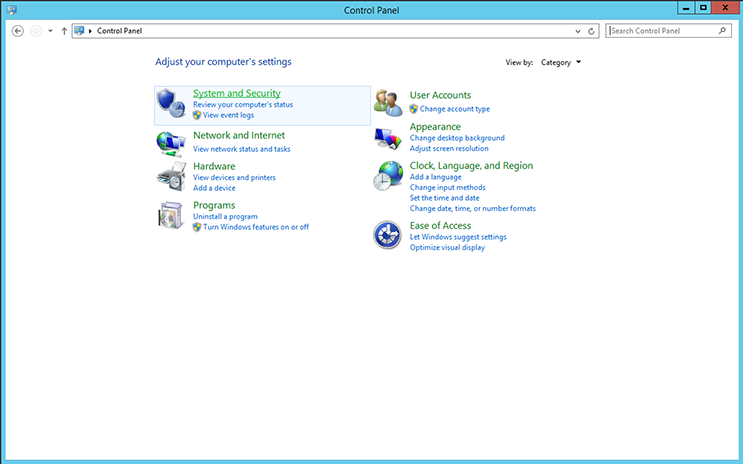This screenshot has width=743, height=464.
Task: Open Clock, Language, and Region heading
Action: coord(471,166)
